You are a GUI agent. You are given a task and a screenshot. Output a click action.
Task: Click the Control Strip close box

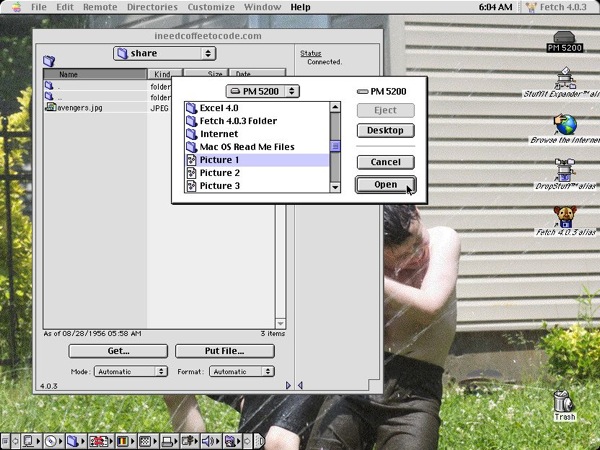(x=5, y=441)
